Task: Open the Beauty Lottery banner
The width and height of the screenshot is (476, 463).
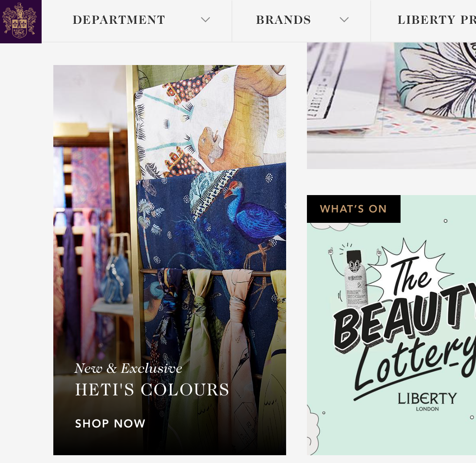Action: click(x=391, y=325)
